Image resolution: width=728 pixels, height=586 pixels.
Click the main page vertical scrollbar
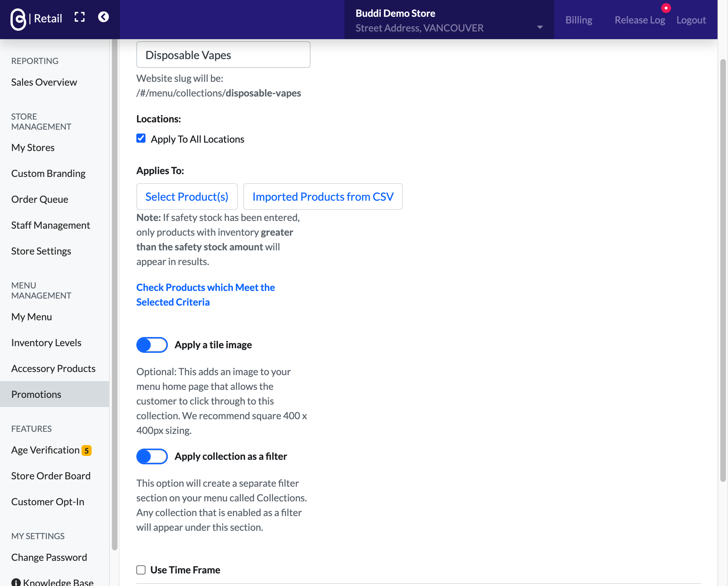coord(723,271)
